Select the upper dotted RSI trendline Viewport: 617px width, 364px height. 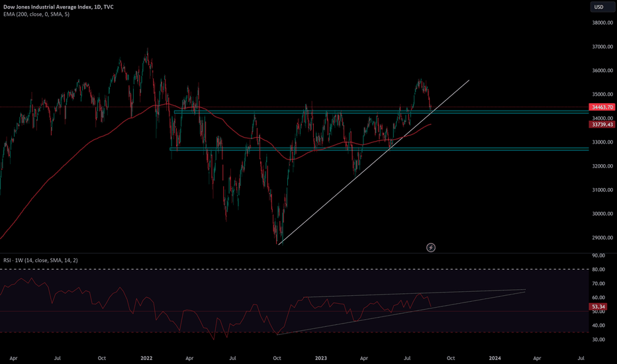414,294
